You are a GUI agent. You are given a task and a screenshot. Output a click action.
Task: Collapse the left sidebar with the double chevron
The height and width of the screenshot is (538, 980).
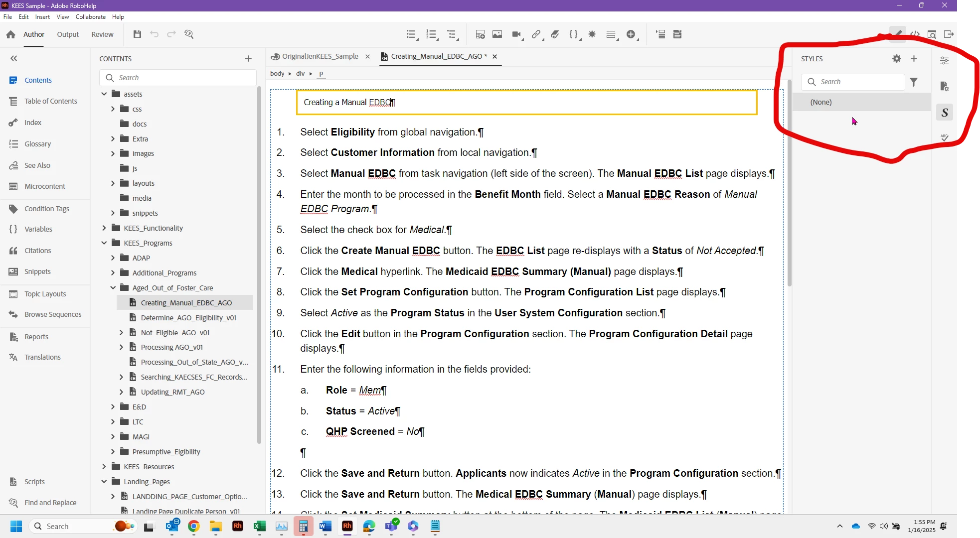tap(14, 59)
